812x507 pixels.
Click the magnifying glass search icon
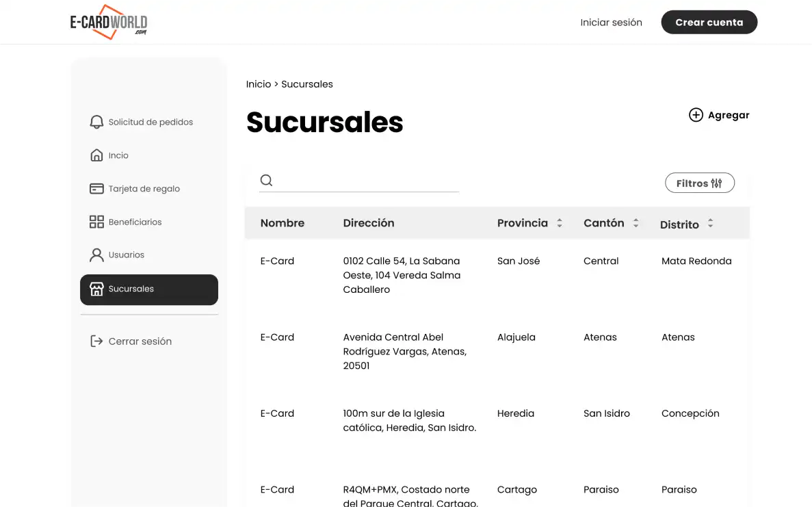[265, 180]
